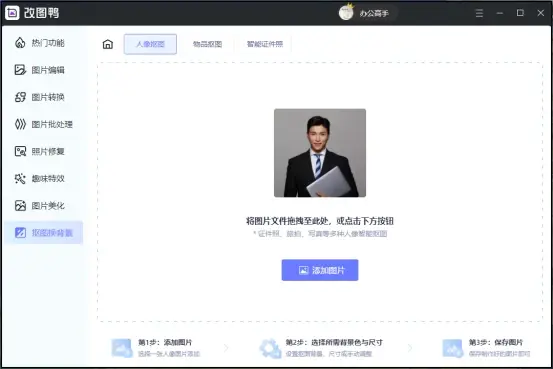This screenshot has width=553, height=369.
Task: Open the 图片美化 sidebar icon
Action: pyautogui.click(x=20, y=206)
